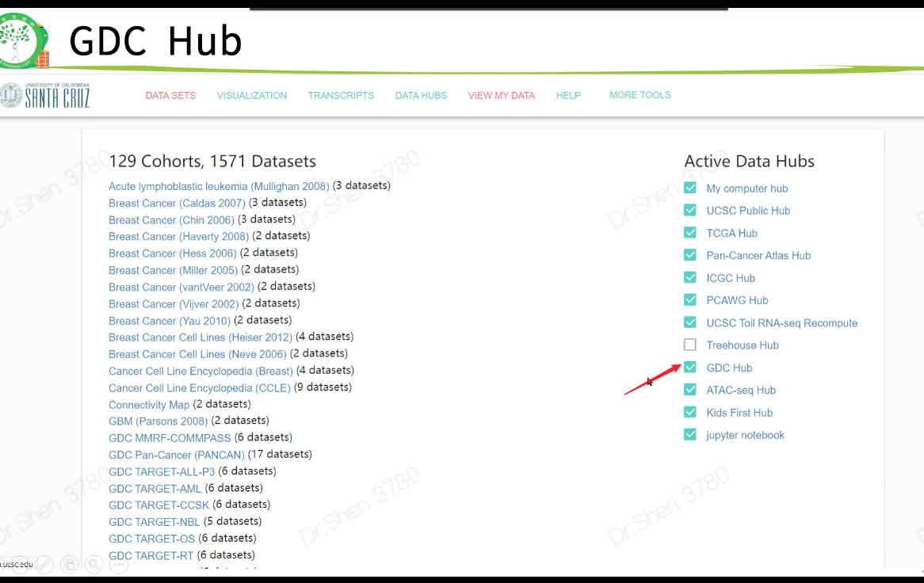The height and width of the screenshot is (583, 924).
Task: Open Breast Cancer (Vijver 2002) cohort link
Action: pos(174,304)
